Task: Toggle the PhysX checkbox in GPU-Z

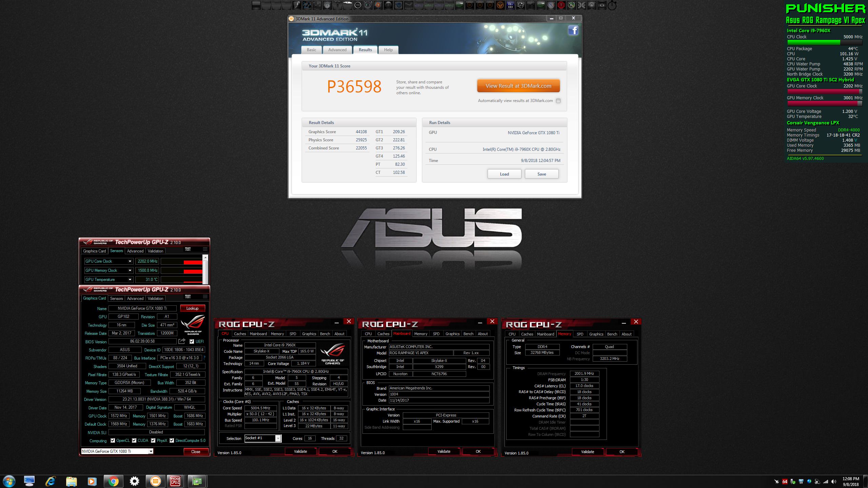Action: [x=153, y=441]
